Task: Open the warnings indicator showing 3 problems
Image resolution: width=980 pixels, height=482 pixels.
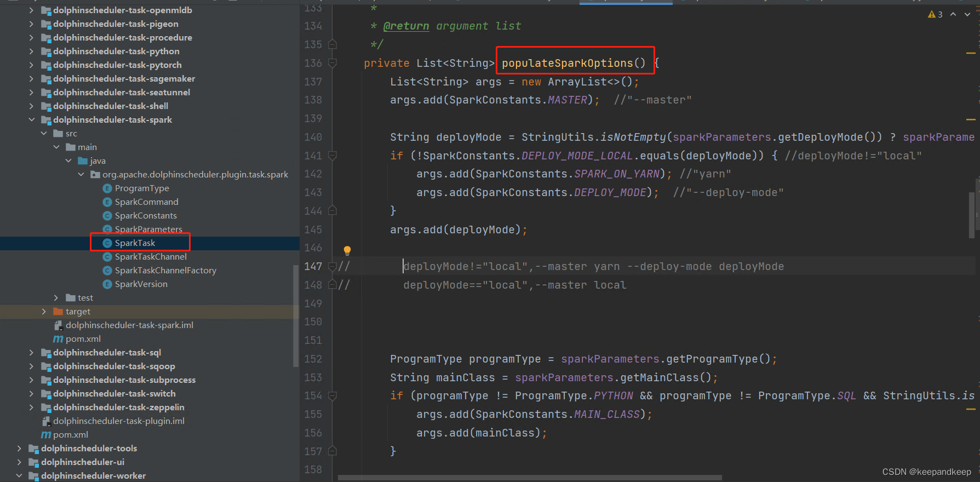Action: pos(935,14)
